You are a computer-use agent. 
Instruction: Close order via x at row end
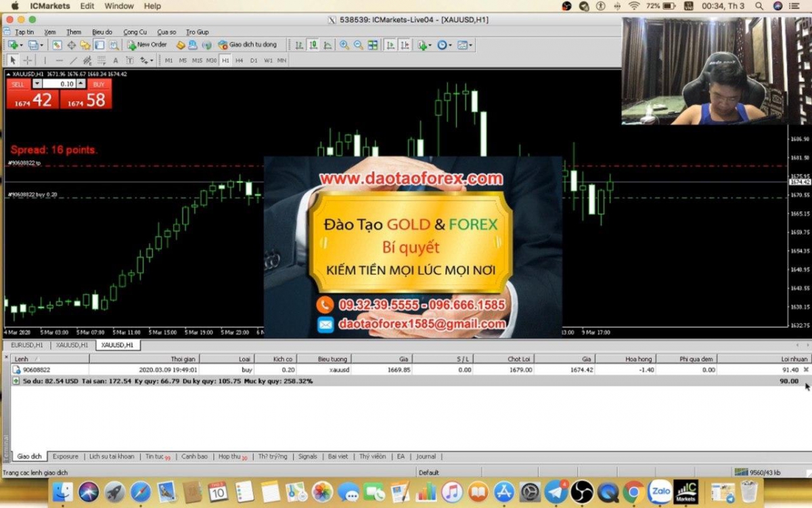(805, 370)
